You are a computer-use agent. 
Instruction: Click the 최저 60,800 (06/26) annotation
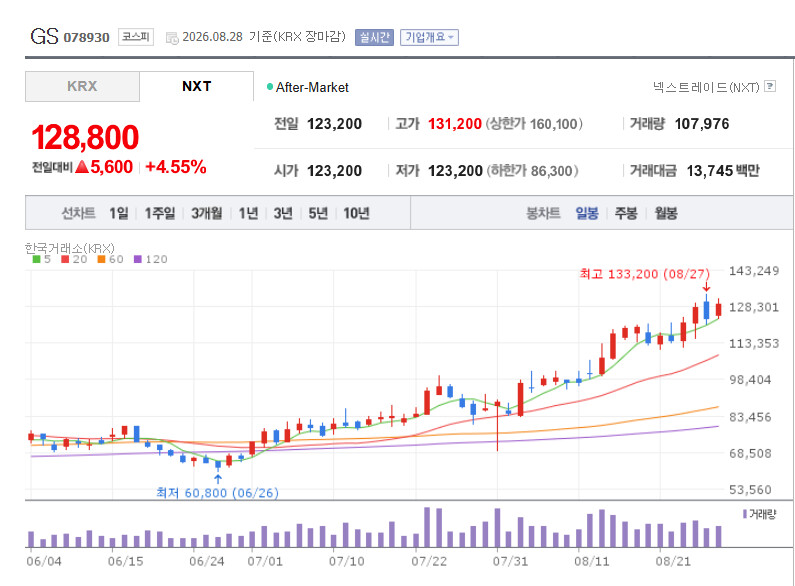click(218, 493)
